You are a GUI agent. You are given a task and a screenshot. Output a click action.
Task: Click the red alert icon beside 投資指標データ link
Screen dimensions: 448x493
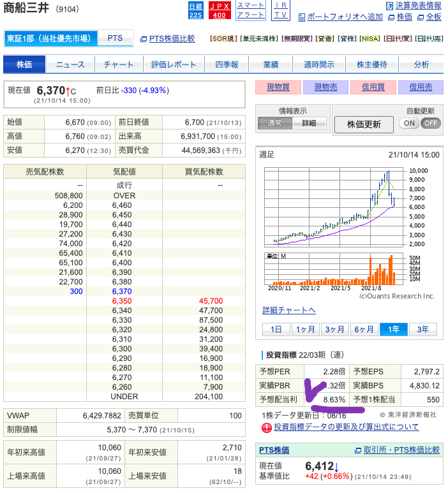point(267,427)
